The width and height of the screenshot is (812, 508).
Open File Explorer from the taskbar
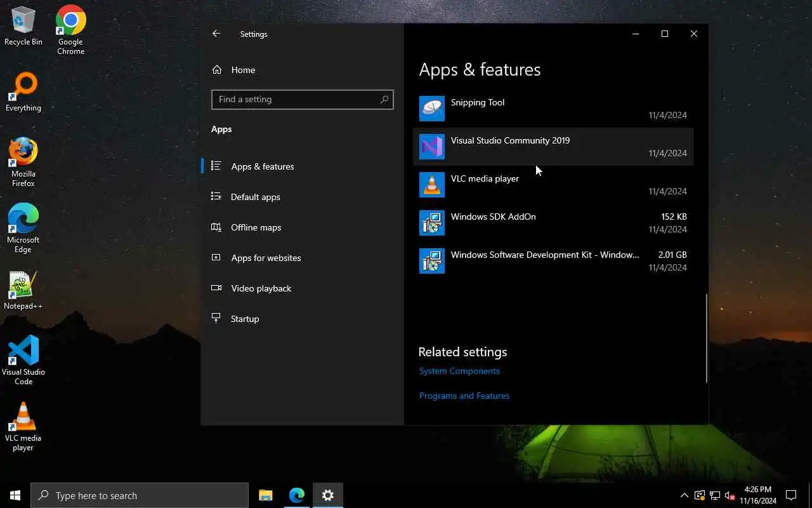[266, 495]
